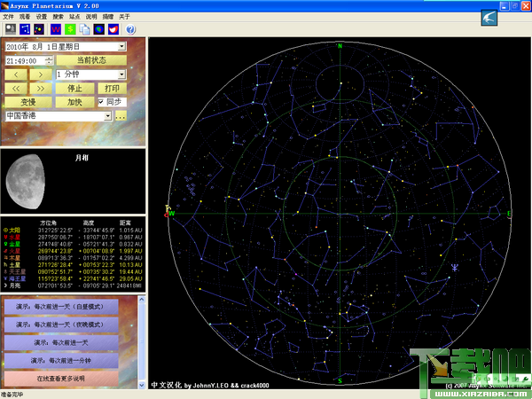Click the 方位角 column header

click(x=48, y=223)
